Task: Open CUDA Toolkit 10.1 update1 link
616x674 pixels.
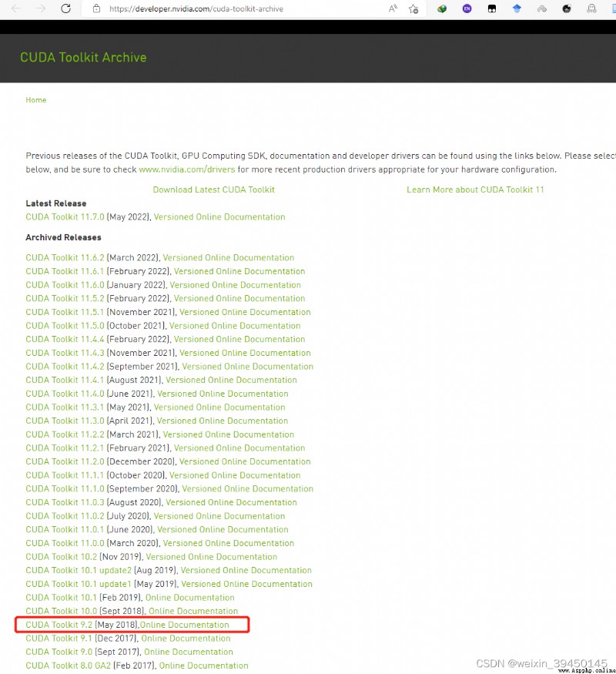Action: (79, 584)
